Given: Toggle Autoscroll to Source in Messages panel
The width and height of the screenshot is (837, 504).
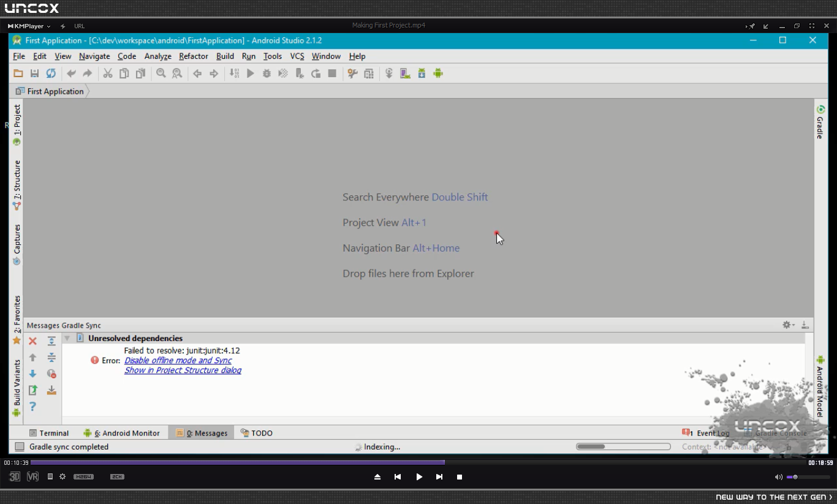Looking at the screenshot, I should point(51,390).
